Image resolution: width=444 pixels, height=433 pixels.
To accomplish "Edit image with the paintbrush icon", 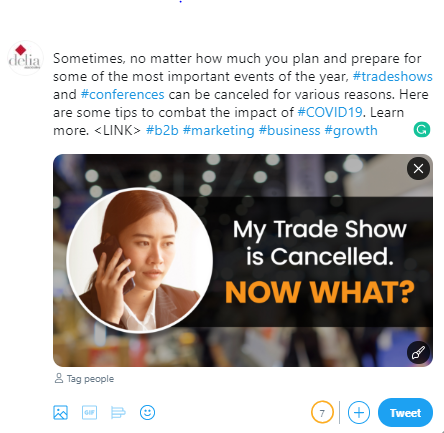I will (418, 352).
